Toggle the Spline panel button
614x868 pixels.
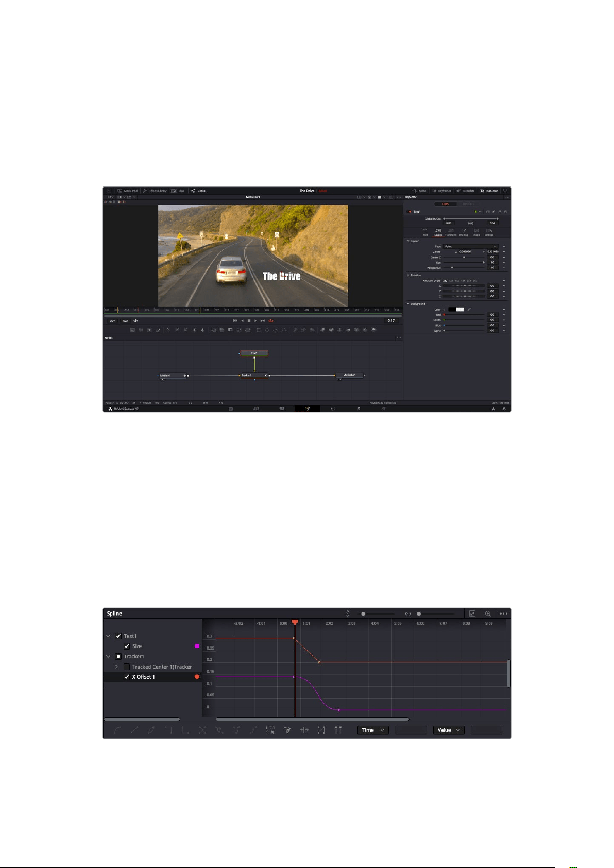click(x=419, y=191)
